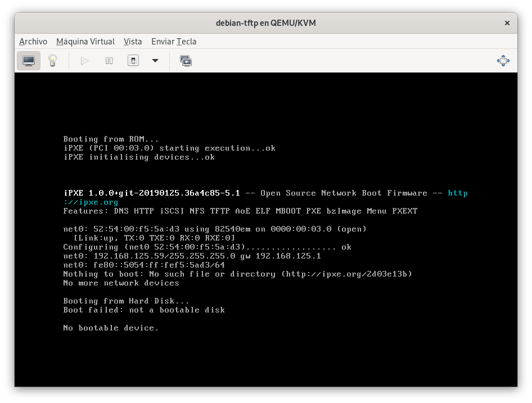Close the debian-tftp QEMU/KVM window

[507, 23]
